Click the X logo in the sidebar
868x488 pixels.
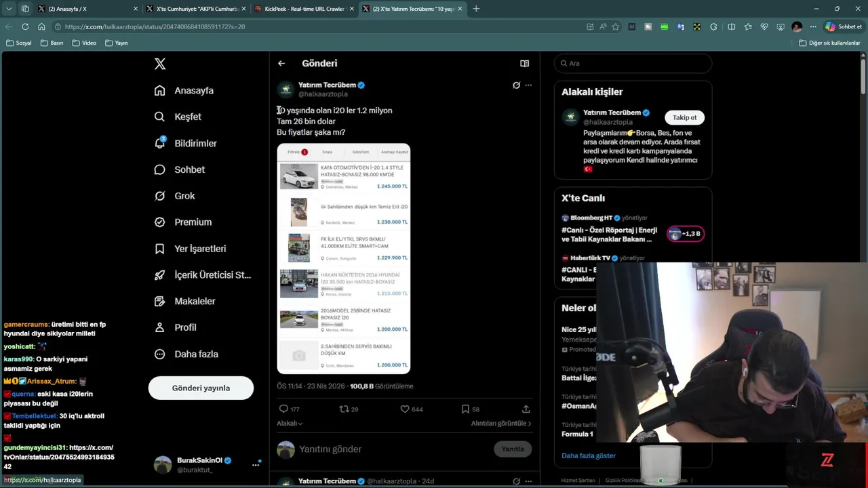click(x=159, y=64)
